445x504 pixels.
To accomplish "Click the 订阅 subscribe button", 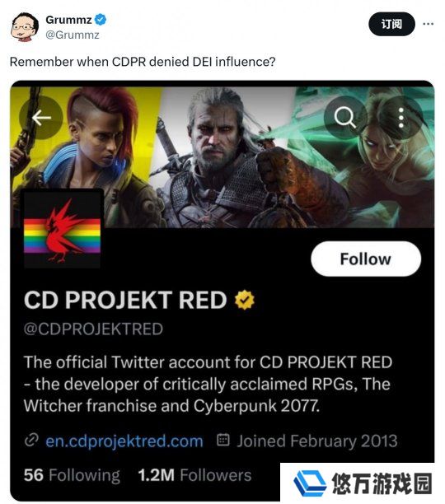I will [x=391, y=24].
